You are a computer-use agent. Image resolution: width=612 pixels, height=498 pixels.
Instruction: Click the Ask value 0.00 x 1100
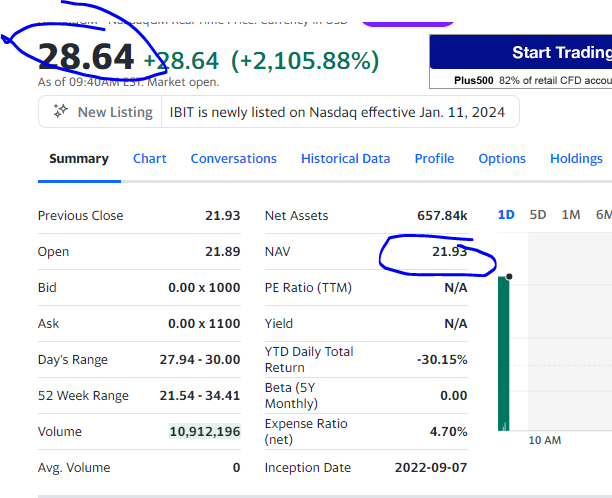(204, 324)
